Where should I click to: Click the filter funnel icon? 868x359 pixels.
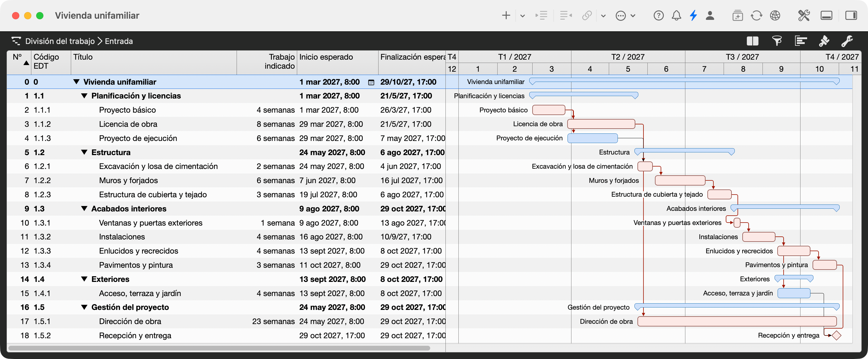point(777,41)
